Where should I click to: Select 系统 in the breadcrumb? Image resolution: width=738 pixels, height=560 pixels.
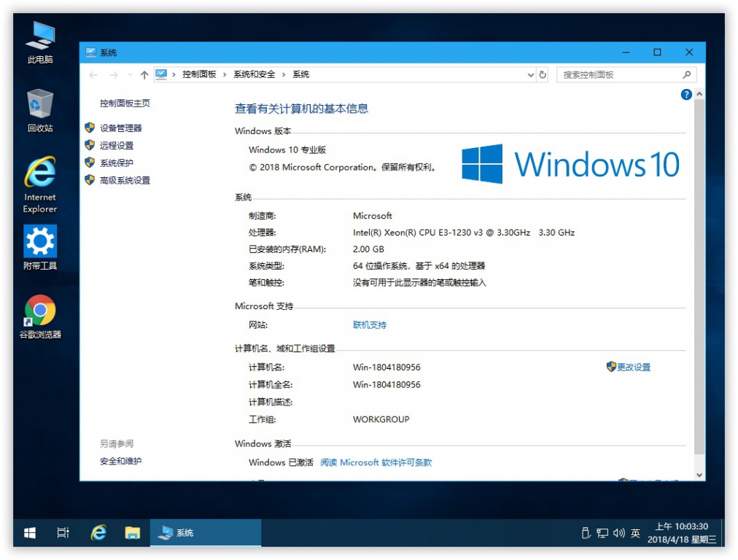tap(300, 74)
